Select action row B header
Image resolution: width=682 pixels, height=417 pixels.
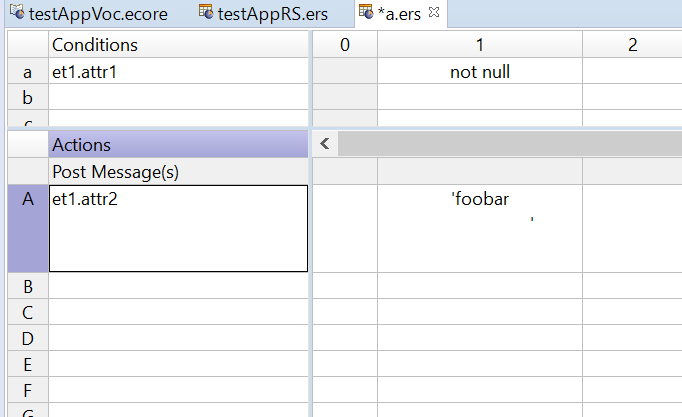tap(28, 286)
